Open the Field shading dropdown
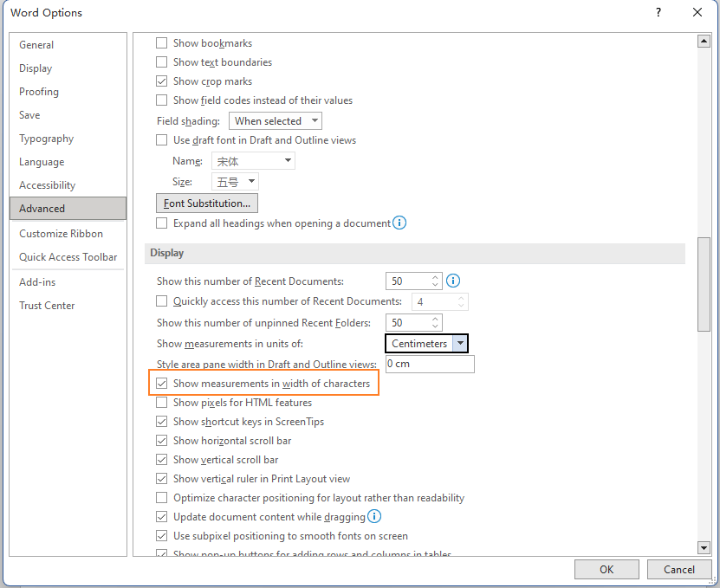Image resolution: width=720 pixels, height=588 pixels. pyautogui.click(x=276, y=120)
